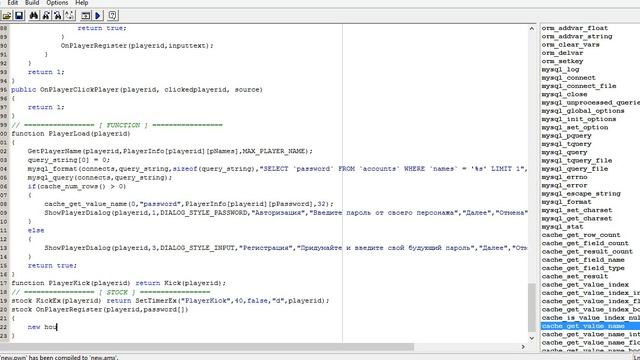640x360 pixels.
Task: Click the Find Next binoculars icon
Action: 46,16
